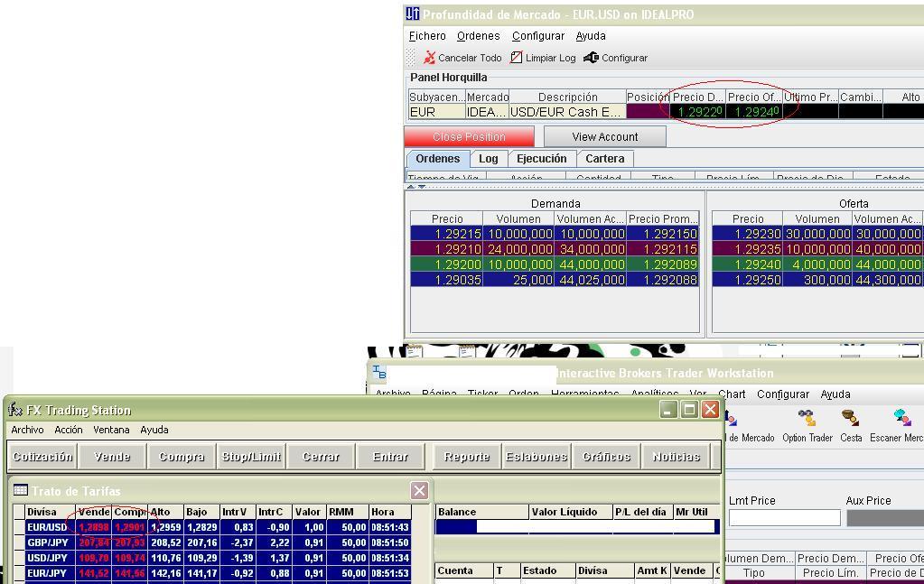Screen dimensions: 924x584
Task: Open Acción menu in FX Trading Station
Action: pyautogui.click(x=69, y=430)
